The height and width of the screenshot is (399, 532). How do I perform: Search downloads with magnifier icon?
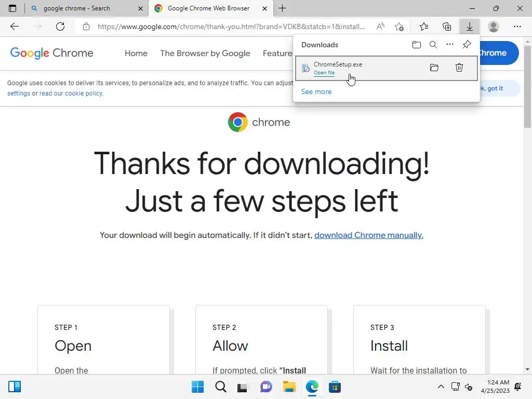pyautogui.click(x=433, y=45)
